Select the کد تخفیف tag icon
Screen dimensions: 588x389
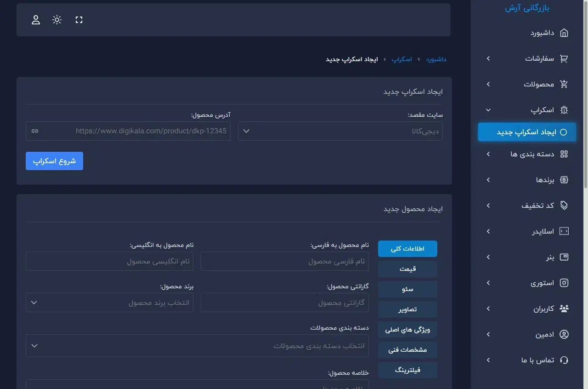[x=565, y=206]
